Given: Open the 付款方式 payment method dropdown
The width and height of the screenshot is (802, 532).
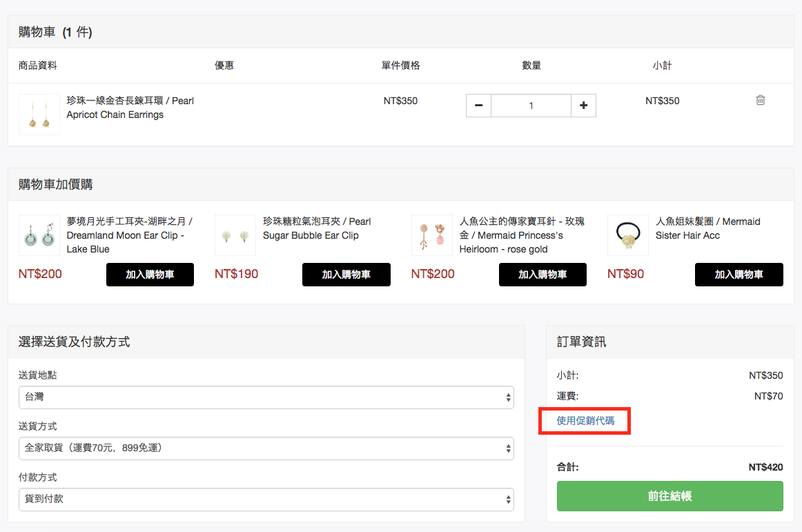Looking at the screenshot, I should pos(266,499).
